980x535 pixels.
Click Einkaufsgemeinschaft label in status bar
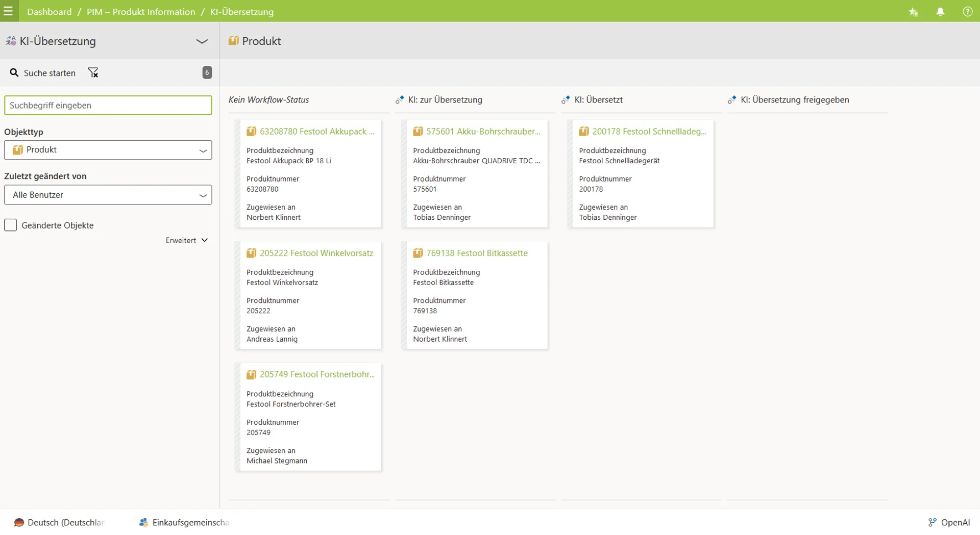[190, 522]
